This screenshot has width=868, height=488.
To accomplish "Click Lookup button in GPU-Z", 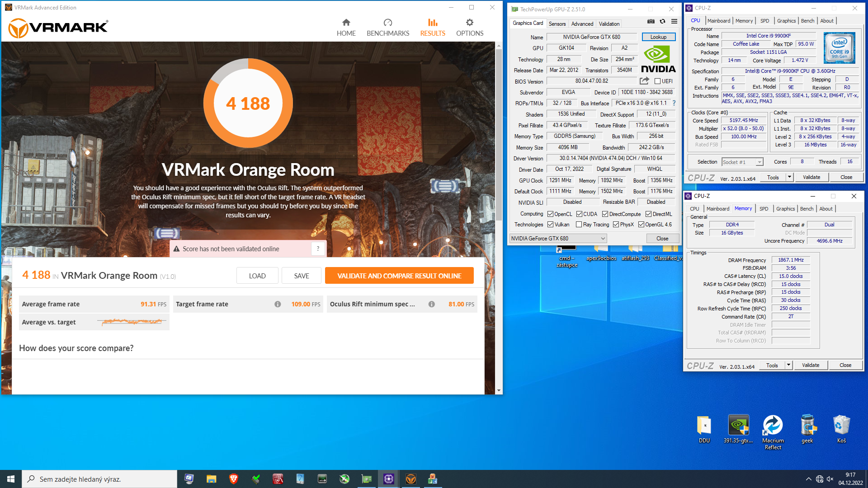I will (x=658, y=37).
